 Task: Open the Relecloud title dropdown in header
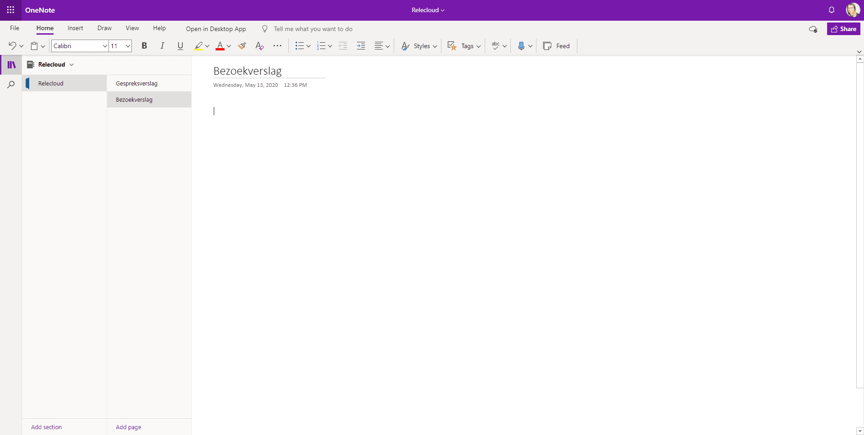pyautogui.click(x=428, y=10)
